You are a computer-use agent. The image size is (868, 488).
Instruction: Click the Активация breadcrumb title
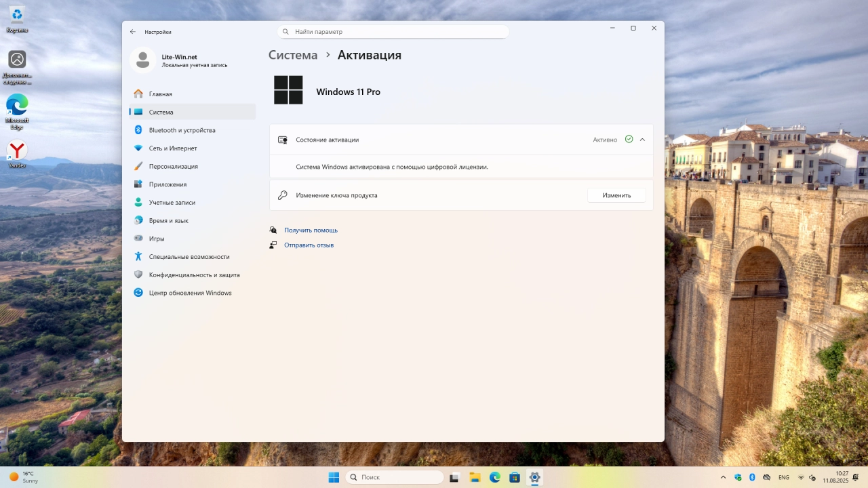point(370,55)
